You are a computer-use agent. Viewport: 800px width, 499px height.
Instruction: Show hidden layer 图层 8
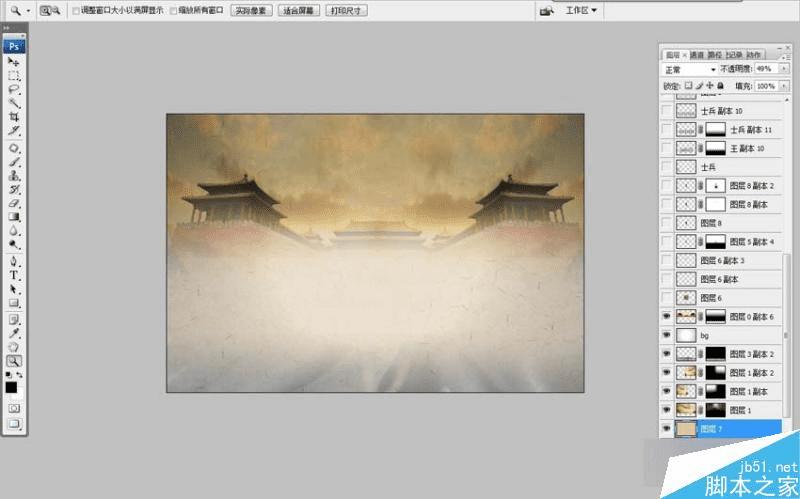666,222
